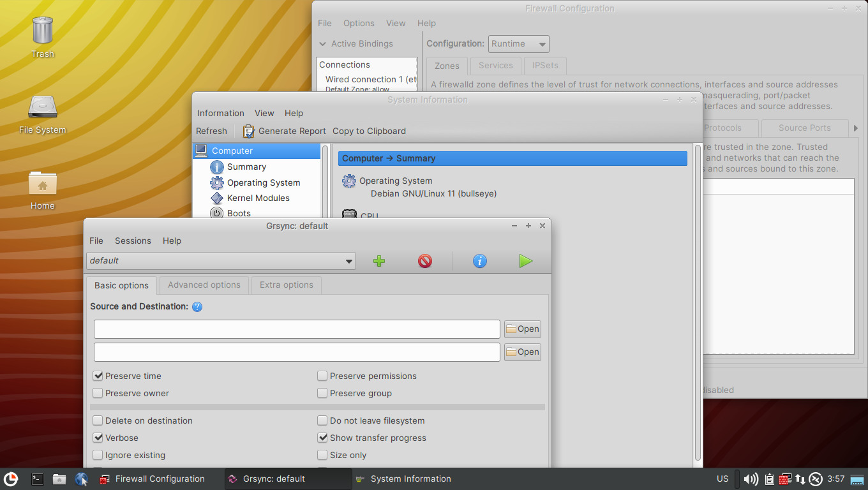Open the Runtime configuration dropdown
The height and width of the screenshot is (490, 868).
tap(518, 44)
